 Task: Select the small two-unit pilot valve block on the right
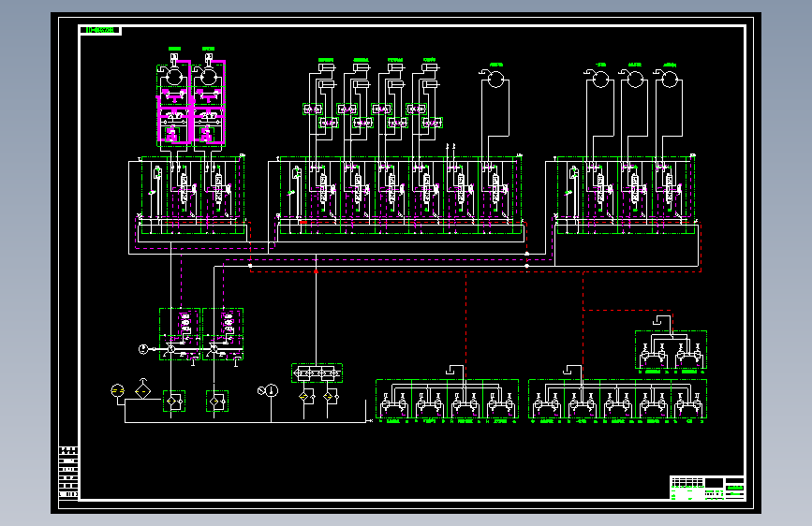tap(672, 350)
